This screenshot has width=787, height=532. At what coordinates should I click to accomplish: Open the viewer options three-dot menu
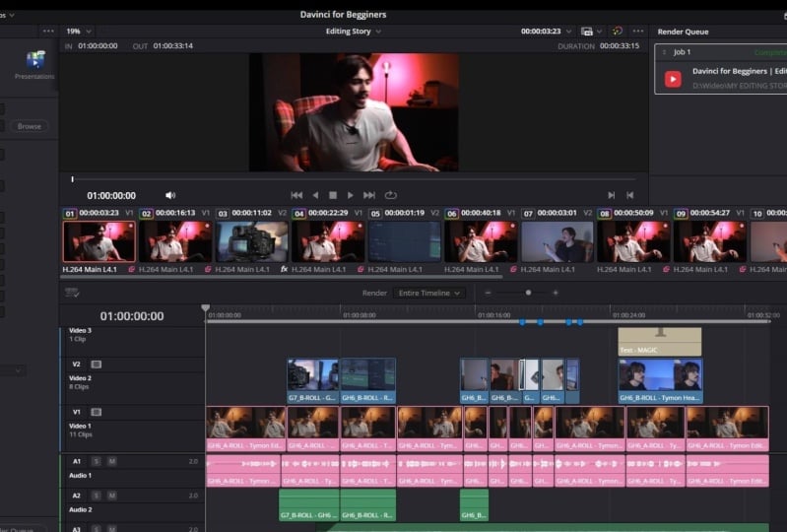(638, 32)
